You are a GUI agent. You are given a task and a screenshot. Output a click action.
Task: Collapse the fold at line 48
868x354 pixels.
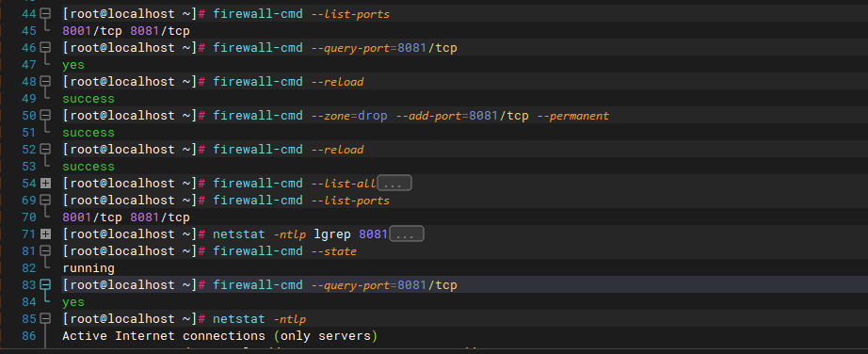(x=45, y=81)
